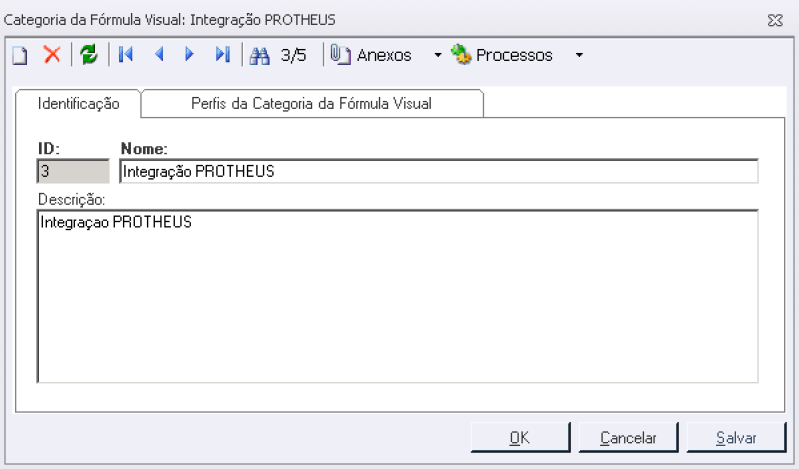This screenshot has height=469, width=799.
Task: Delete the record using the red X icon
Action: pyautogui.click(x=52, y=55)
